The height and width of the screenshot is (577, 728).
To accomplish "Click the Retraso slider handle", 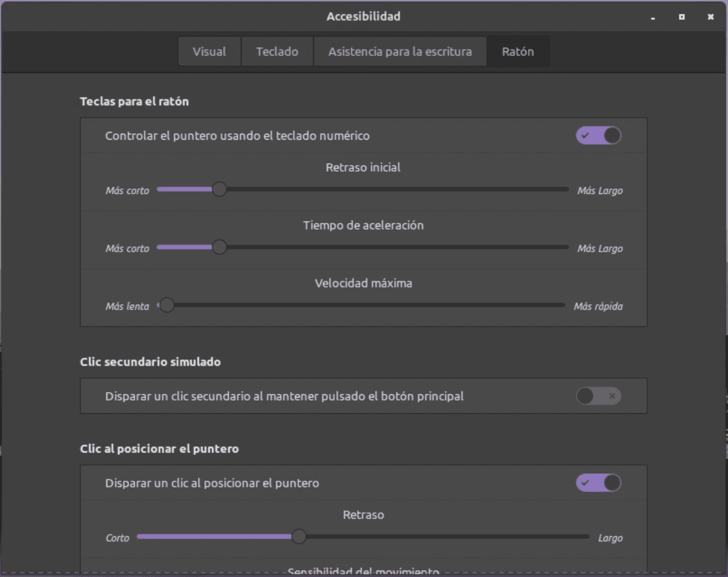I will click(298, 535).
